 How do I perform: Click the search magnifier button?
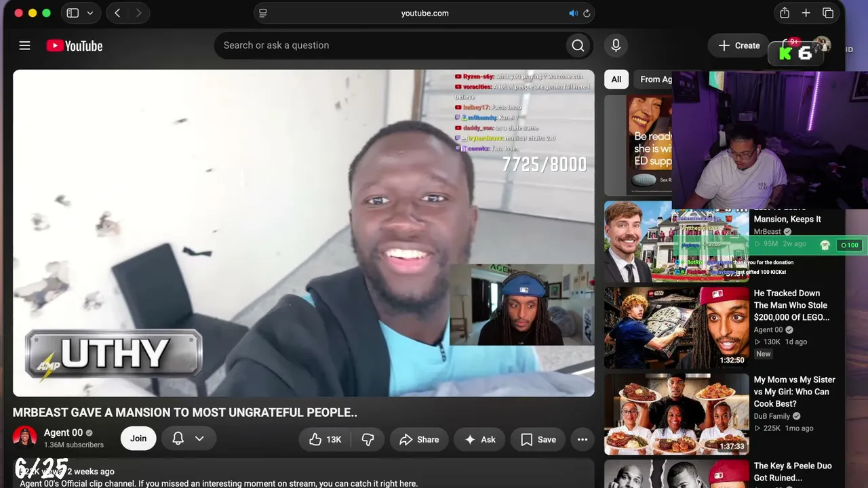coord(578,45)
